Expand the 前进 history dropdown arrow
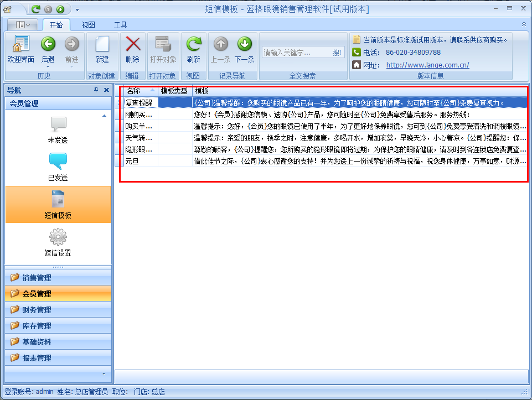 coord(71,67)
